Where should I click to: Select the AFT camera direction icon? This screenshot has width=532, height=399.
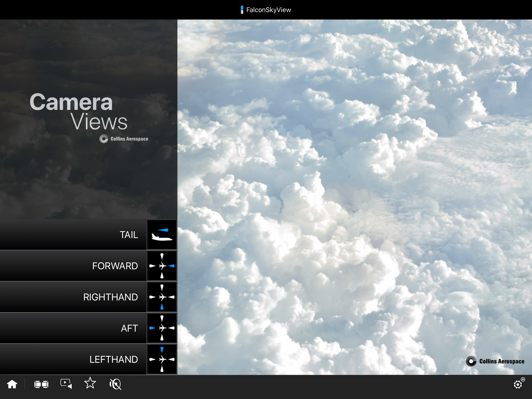(x=162, y=328)
